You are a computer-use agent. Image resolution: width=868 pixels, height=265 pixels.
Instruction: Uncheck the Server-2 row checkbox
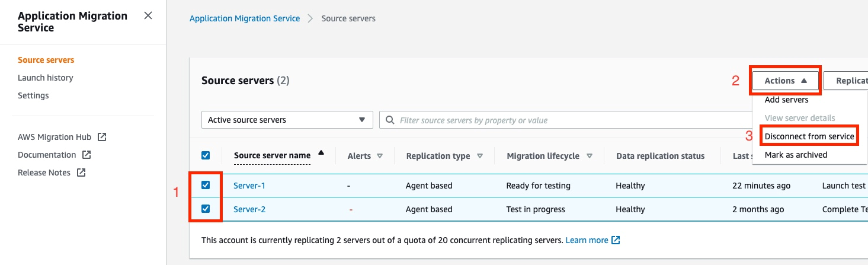[206, 209]
